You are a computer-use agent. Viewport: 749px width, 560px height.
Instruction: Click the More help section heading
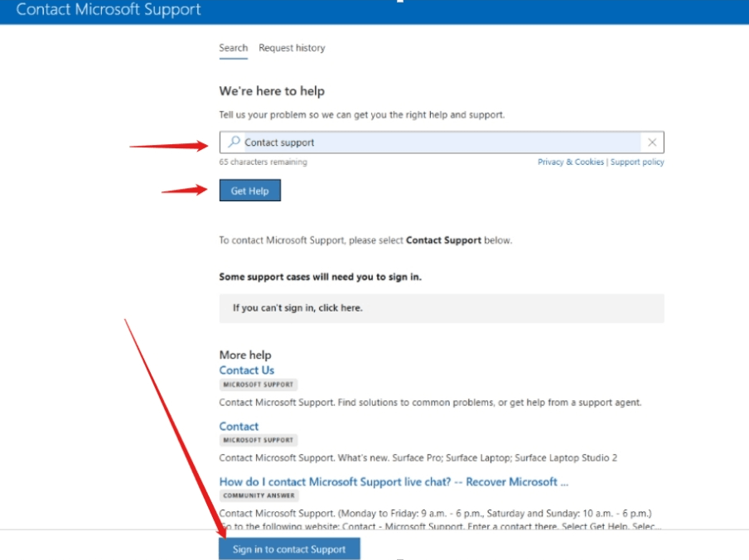coord(245,355)
